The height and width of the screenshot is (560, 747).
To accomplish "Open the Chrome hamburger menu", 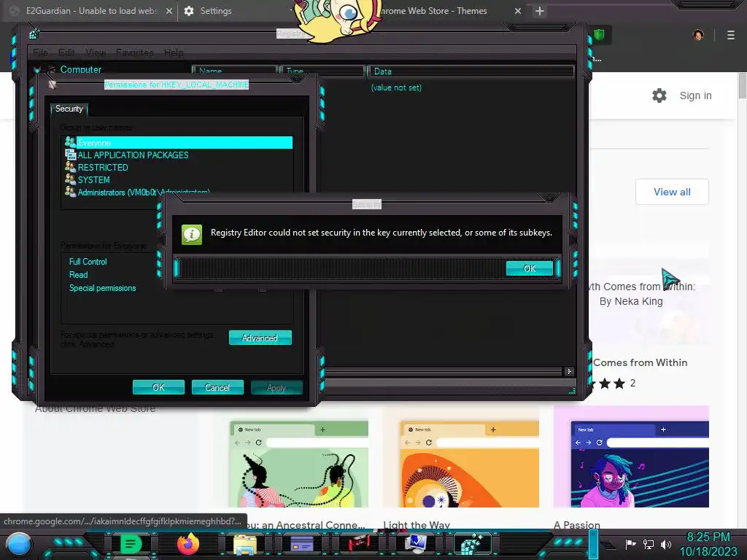I will 731,35.
